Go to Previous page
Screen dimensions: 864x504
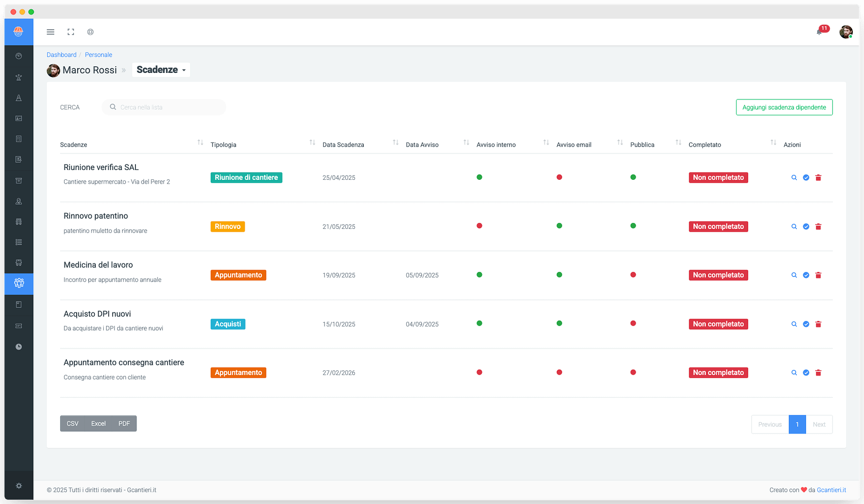coord(770,424)
